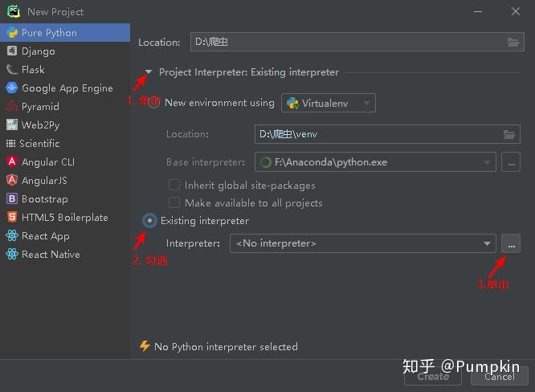Select Pure Python project type
The image size is (535, 392).
(65, 33)
